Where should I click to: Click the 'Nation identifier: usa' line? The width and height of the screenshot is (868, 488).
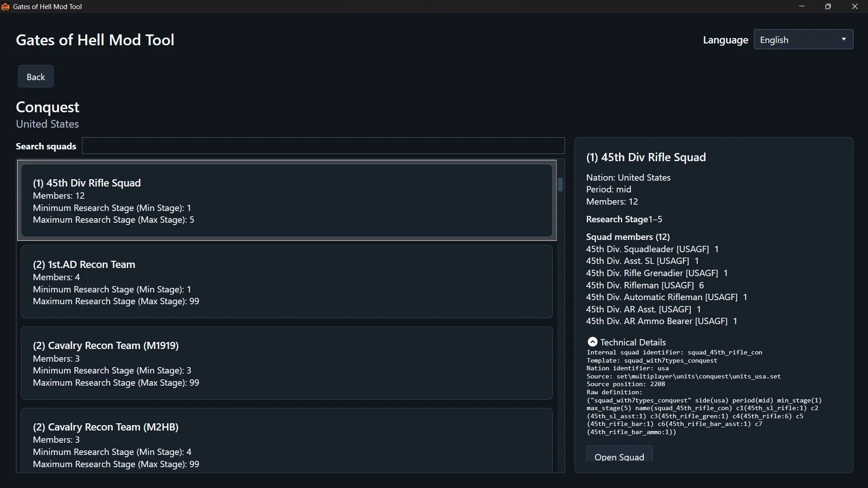pyautogui.click(x=628, y=368)
